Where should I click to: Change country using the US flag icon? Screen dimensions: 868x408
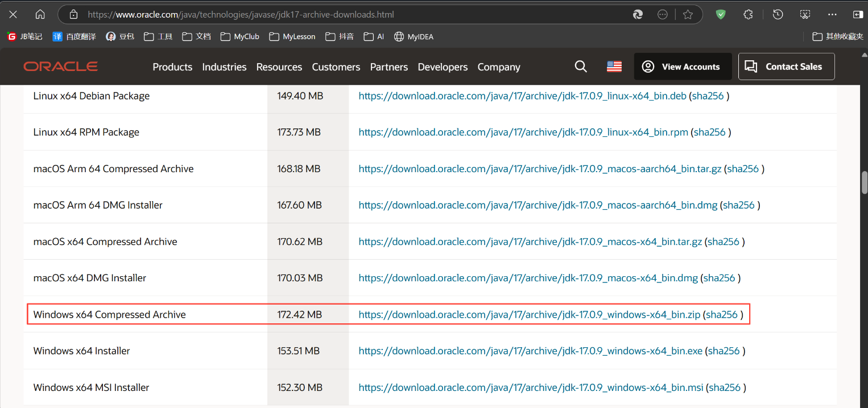pyautogui.click(x=614, y=66)
